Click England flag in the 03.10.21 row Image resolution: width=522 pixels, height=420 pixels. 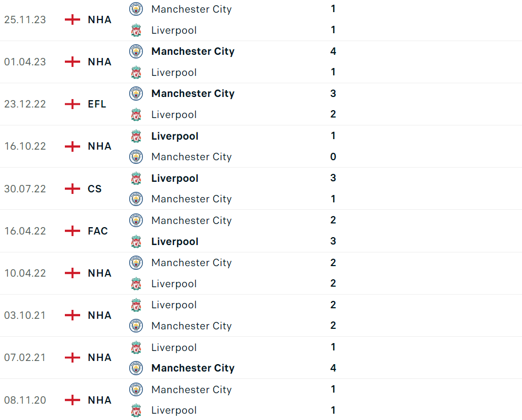72,315
